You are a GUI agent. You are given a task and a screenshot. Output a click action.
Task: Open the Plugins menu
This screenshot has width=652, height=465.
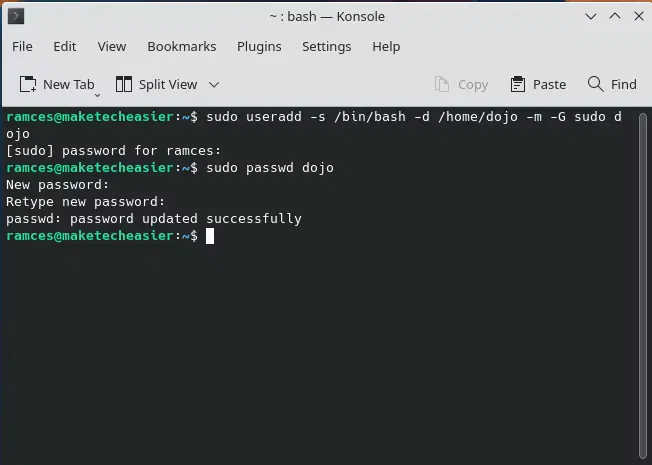coord(259,47)
